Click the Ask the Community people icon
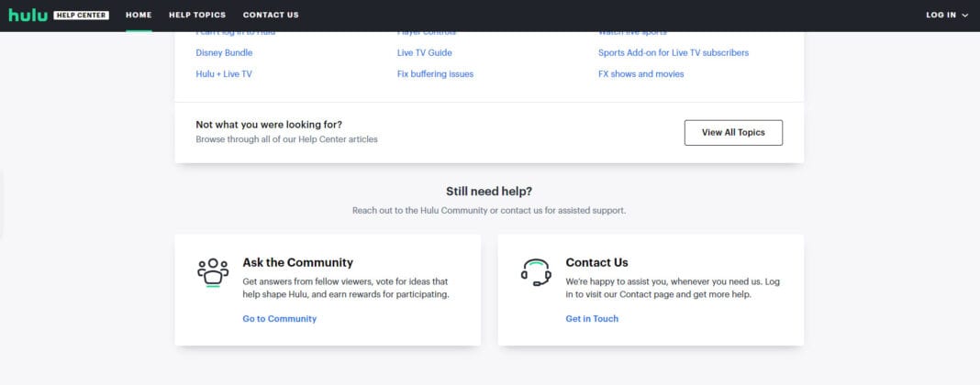This screenshot has width=980, height=385. (x=213, y=272)
